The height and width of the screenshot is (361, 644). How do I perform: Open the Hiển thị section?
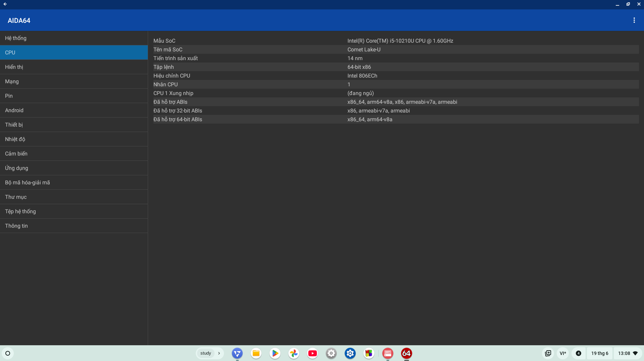(74, 67)
